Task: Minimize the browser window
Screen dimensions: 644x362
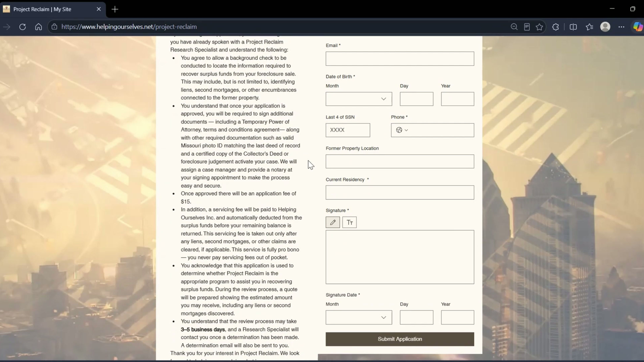Action: pyautogui.click(x=612, y=9)
